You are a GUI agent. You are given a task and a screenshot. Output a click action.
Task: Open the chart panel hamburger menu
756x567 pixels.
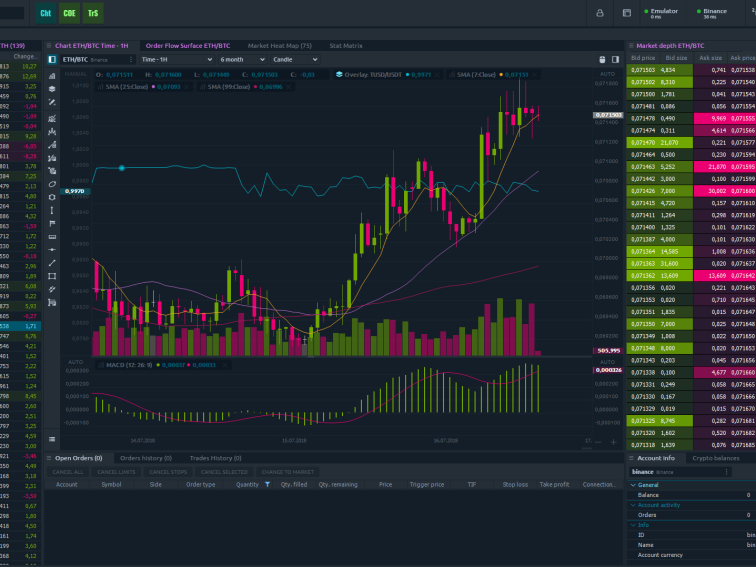point(48,46)
